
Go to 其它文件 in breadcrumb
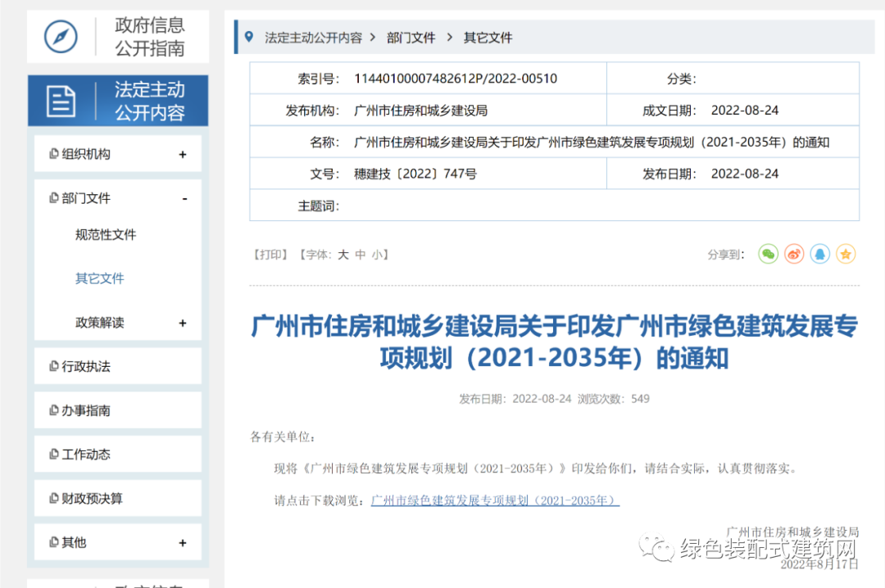click(488, 38)
